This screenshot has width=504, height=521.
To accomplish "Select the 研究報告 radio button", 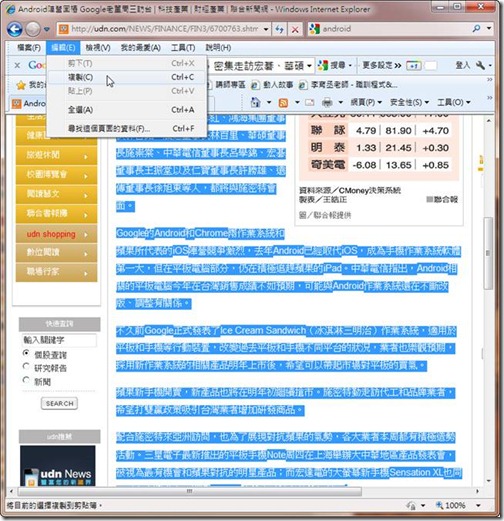I will click(26, 366).
